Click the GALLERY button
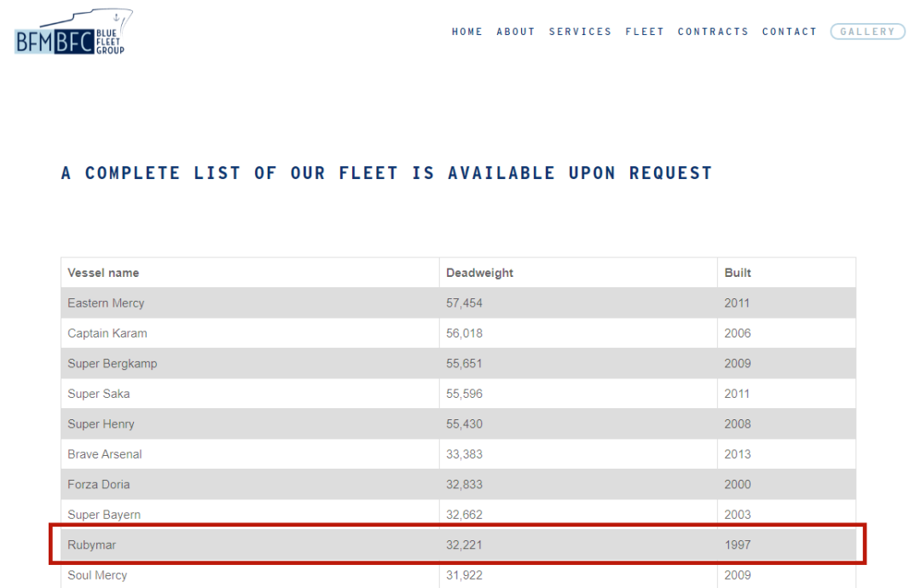The width and height of the screenshot is (921, 588). pyautogui.click(x=867, y=32)
